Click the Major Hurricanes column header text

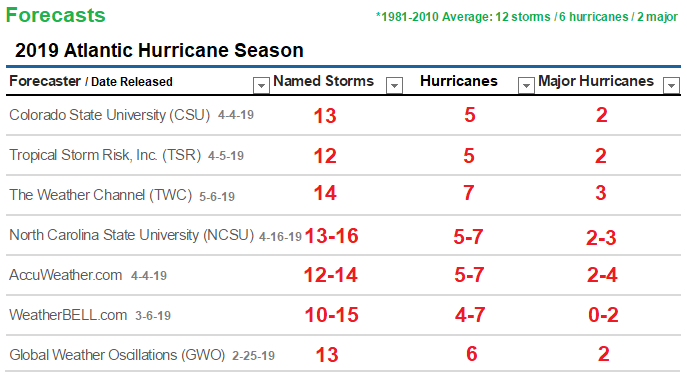pyautogui.click(x=595, y=81)
